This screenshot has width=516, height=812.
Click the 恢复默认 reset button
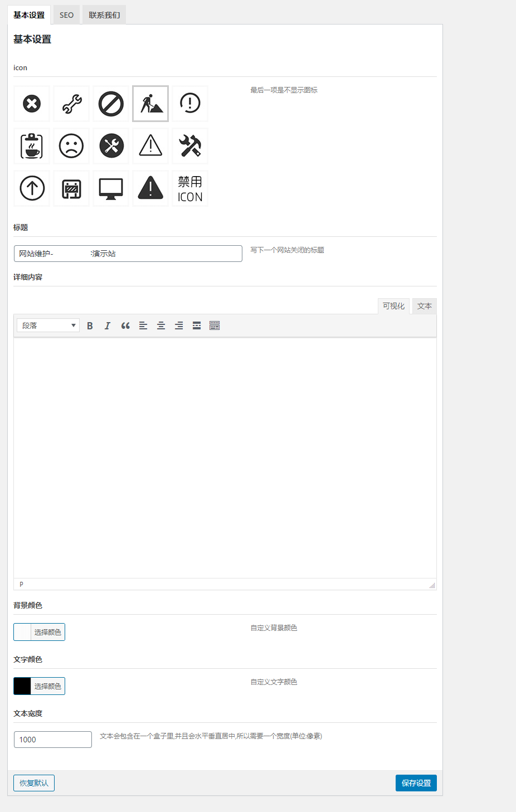(x=34, y=783)
